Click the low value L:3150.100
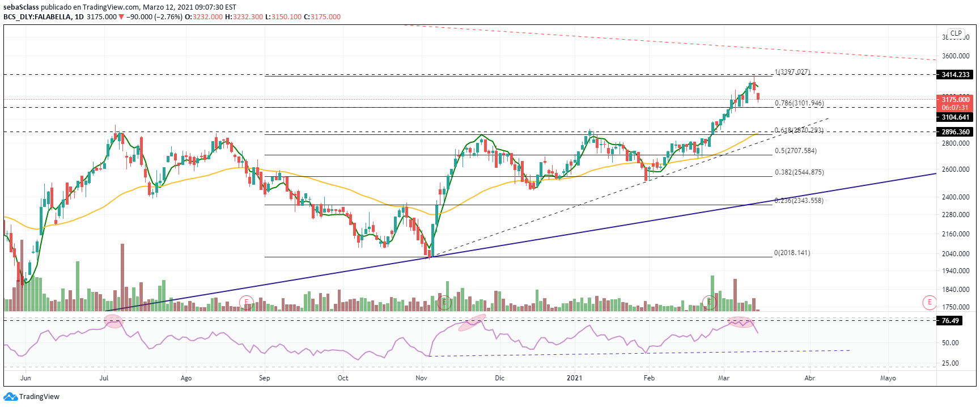The height and width of the screenshot is (407, 980). point(283,16)
